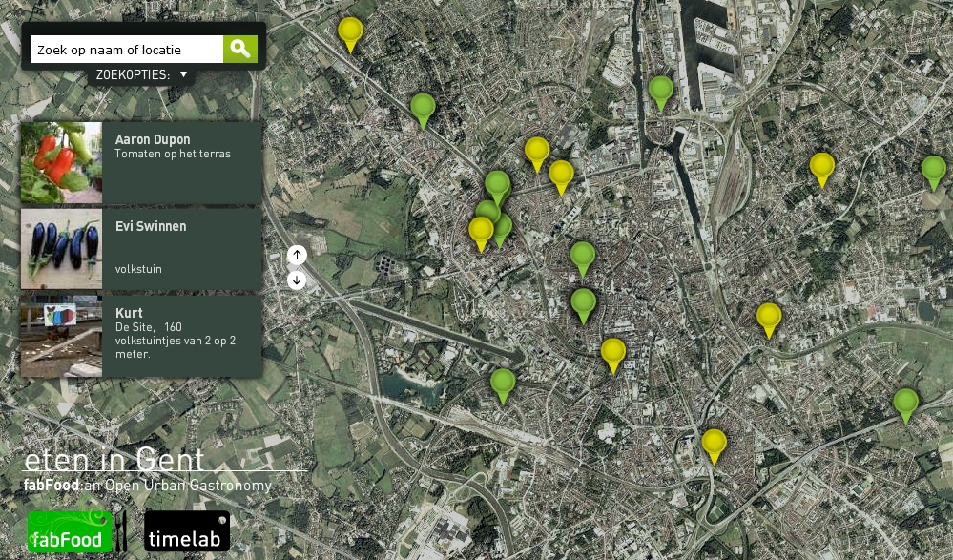This screenshot has height=560, width=953.
Task: Select the green pin near the top harbor
Action: tap(660, 90)
